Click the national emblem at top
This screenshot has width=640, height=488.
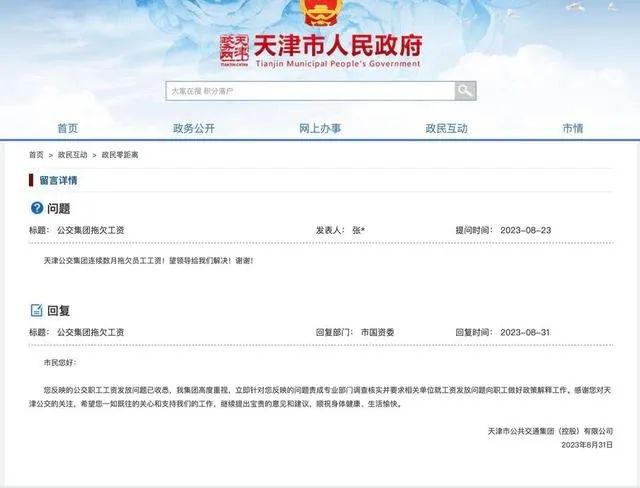click(321, 12)
